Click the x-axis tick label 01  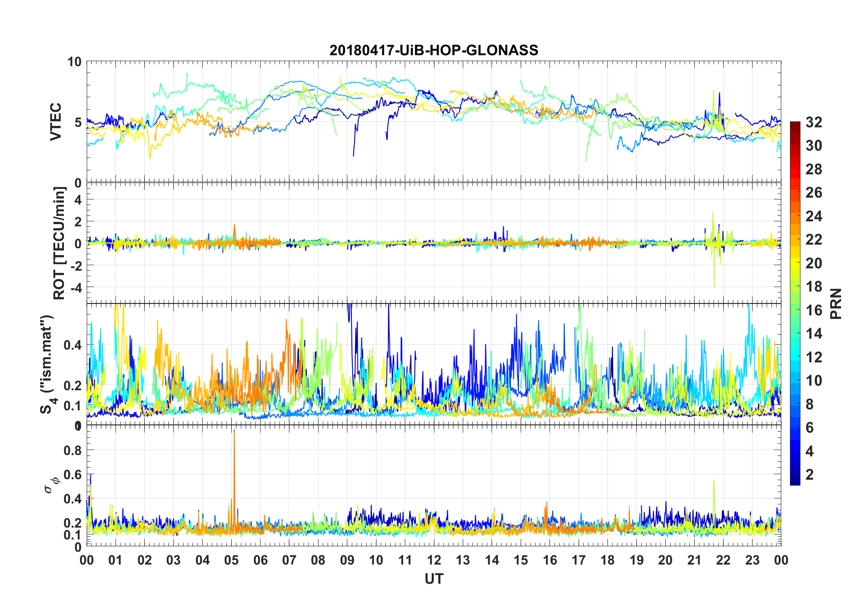point(115,560)
